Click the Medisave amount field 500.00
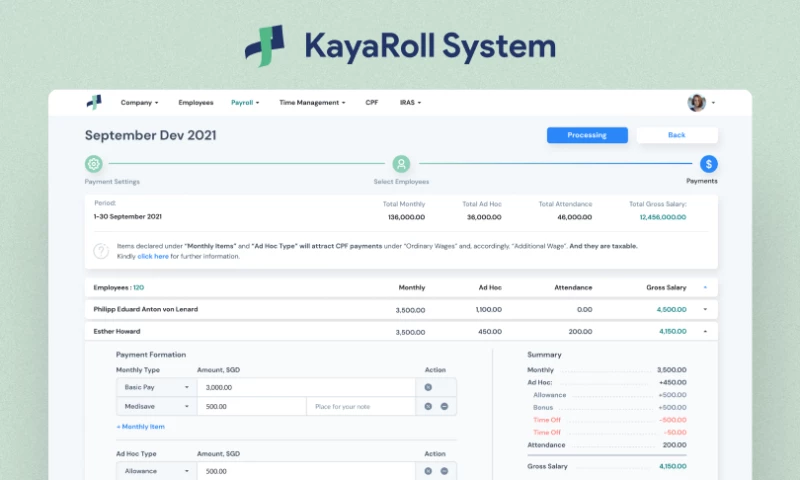The width and height of the screenshot is (800, 480). tap(252, 407)
